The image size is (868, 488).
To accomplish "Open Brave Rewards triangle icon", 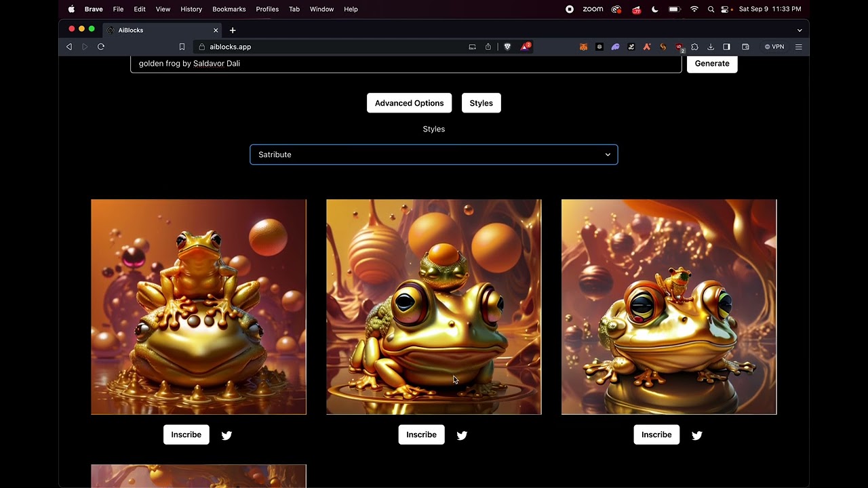I will pos(526,47).
